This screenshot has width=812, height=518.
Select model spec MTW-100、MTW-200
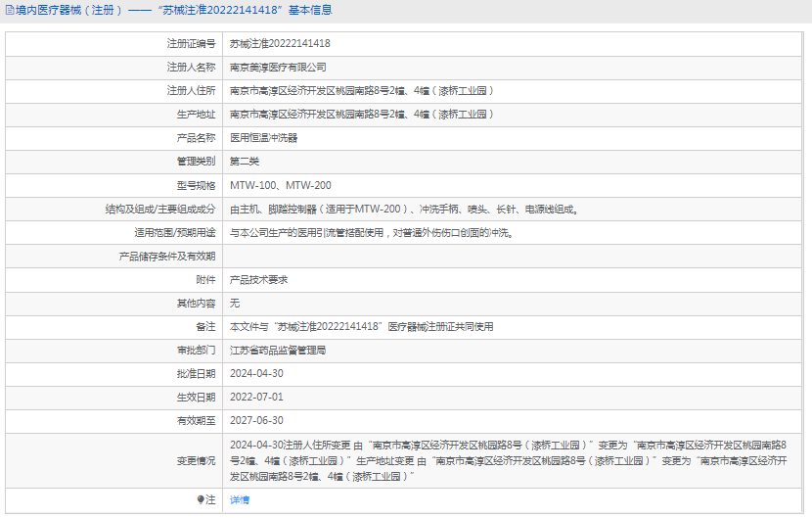click(x=280, y=186)
